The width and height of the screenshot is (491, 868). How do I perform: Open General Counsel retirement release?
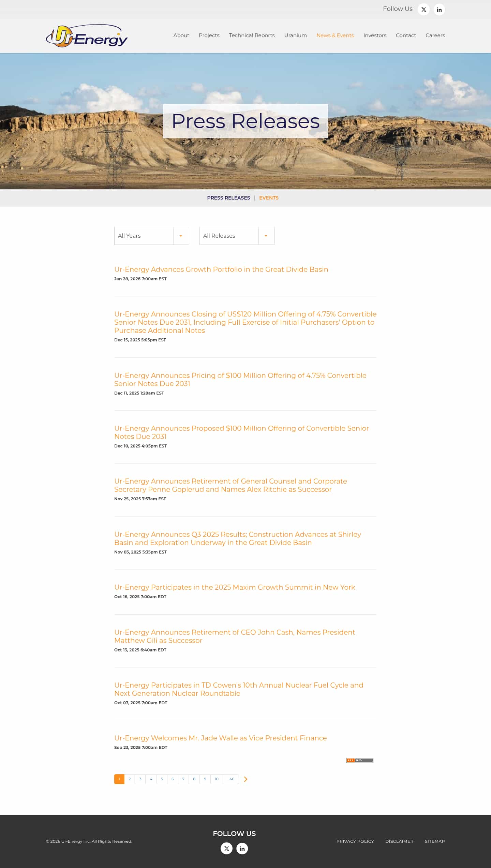click(230, 485)
